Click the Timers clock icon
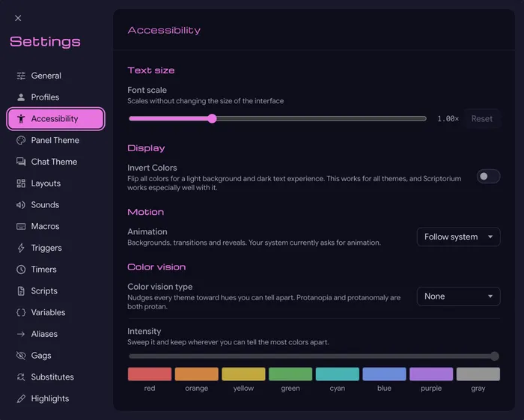The height and width of the screenshot is (420, 524). tap(21, 270)
